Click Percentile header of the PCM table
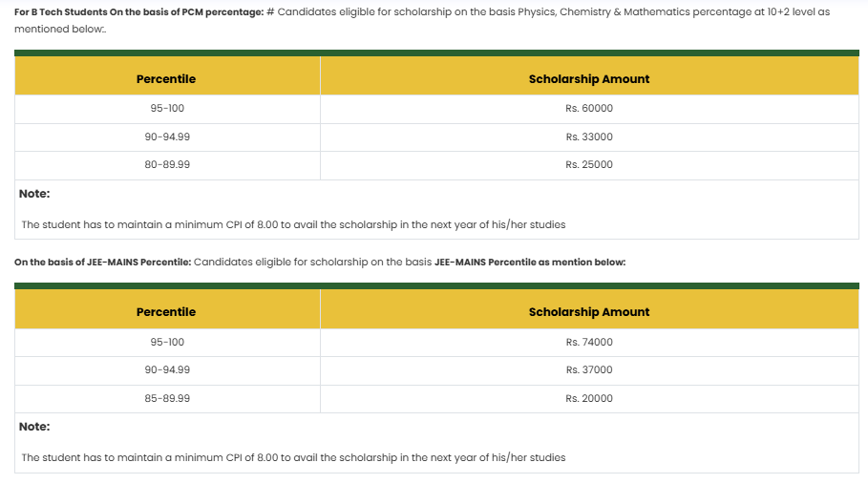This screenshot has height=484, width=868. tap(166, 79)
